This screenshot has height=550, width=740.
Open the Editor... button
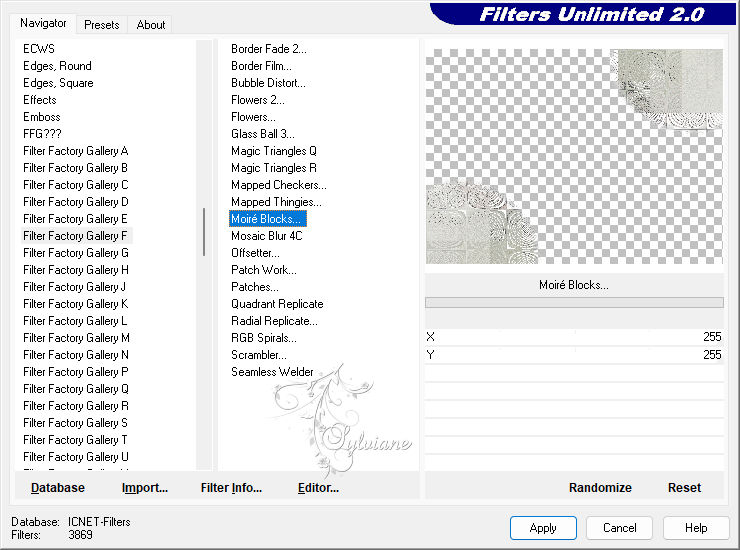click(x=318, y=488)
